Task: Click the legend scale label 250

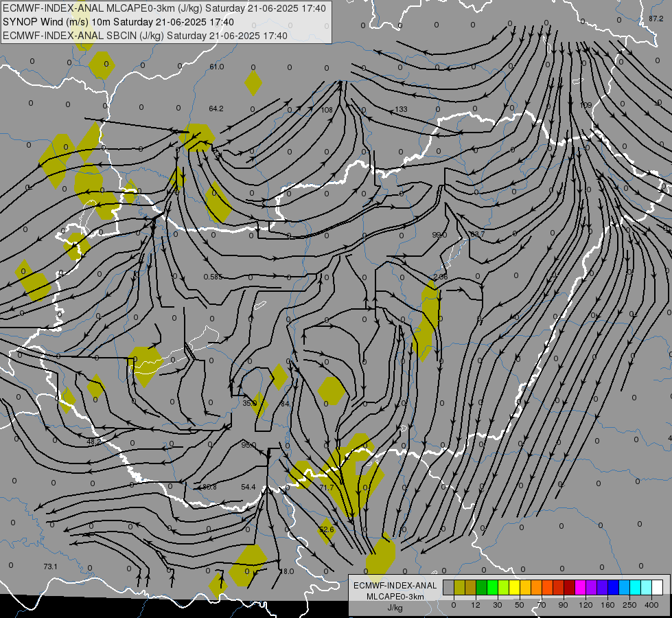Action: coord(629,605)
